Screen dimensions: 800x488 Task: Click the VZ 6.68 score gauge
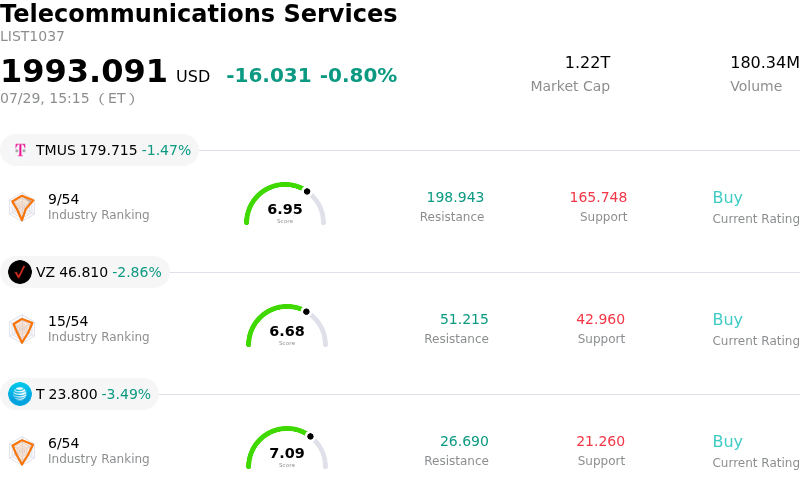pyautogui.click(x=287, y=326)
